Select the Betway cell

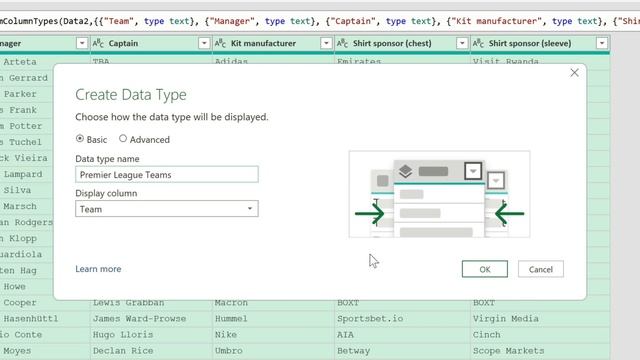tap(402, 351)
